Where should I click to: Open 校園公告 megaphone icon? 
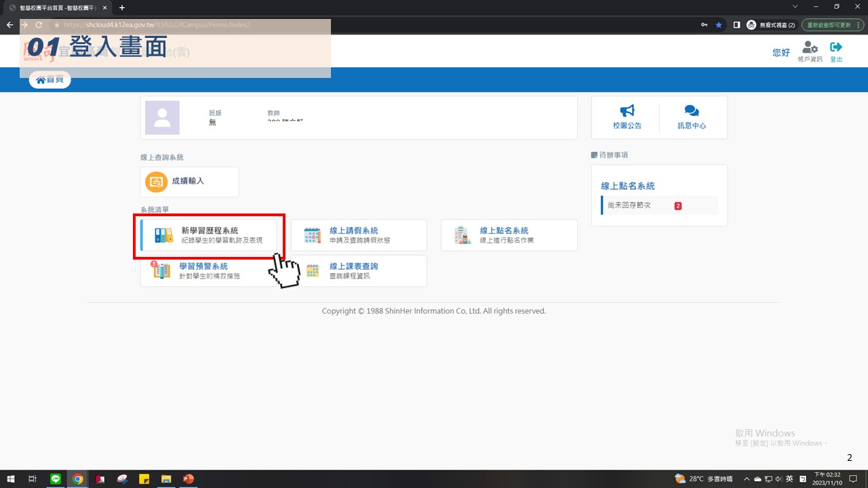click(627, 111)
